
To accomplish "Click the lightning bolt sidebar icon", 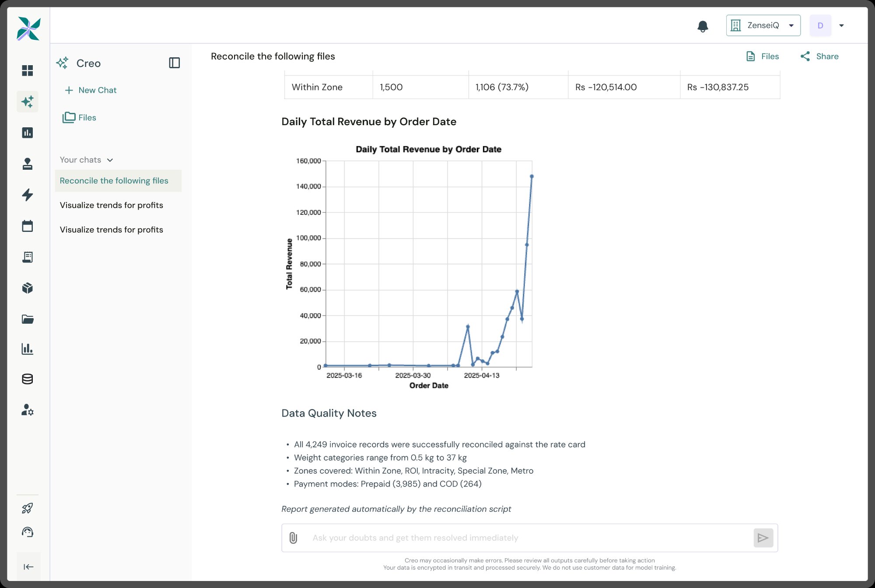I will pos(28,195).
